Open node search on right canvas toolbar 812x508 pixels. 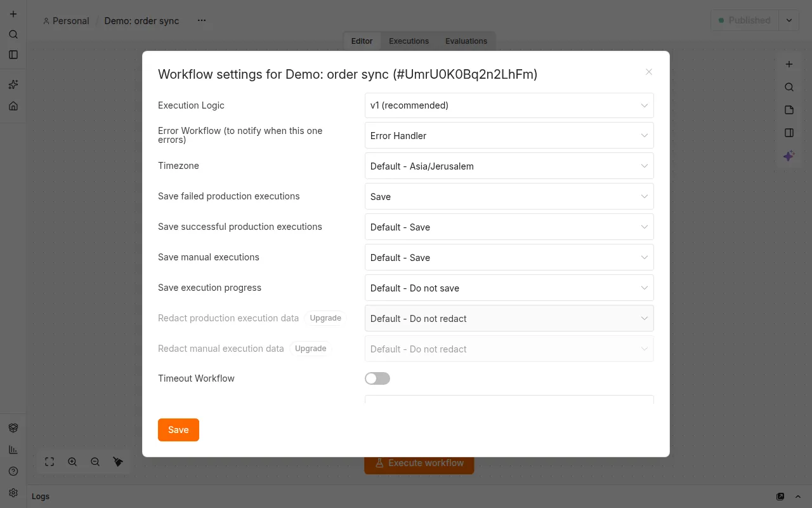coord(789,87)
